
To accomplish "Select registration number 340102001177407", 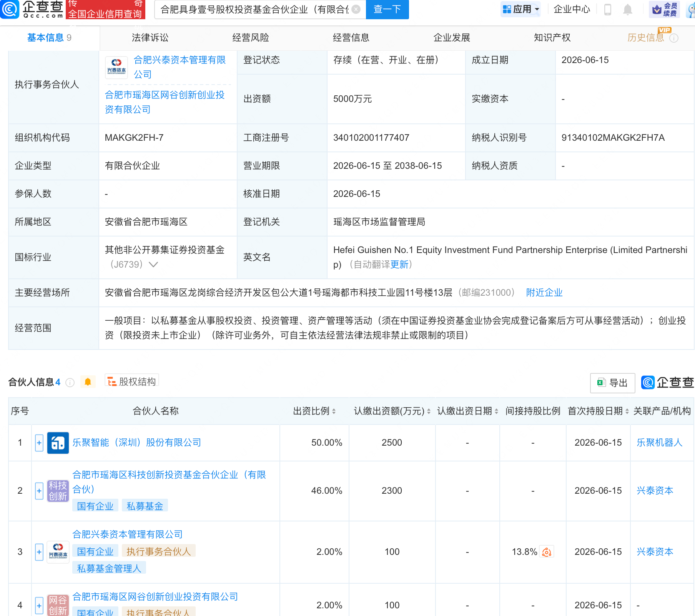I will 371,138.
